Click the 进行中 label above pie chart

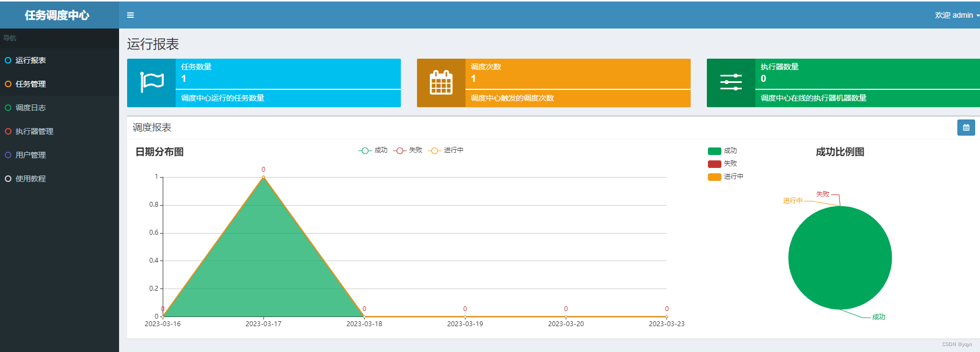coord(793,201)
